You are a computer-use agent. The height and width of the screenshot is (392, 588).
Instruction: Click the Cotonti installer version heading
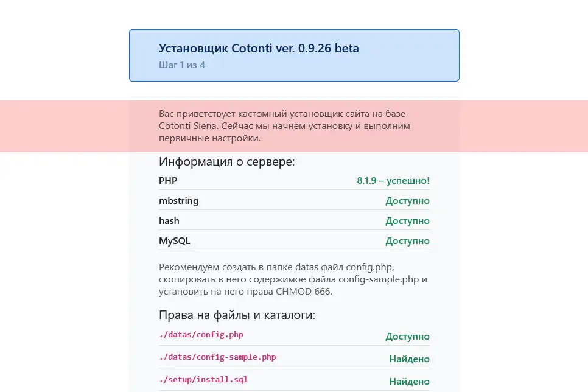point(259,48)
